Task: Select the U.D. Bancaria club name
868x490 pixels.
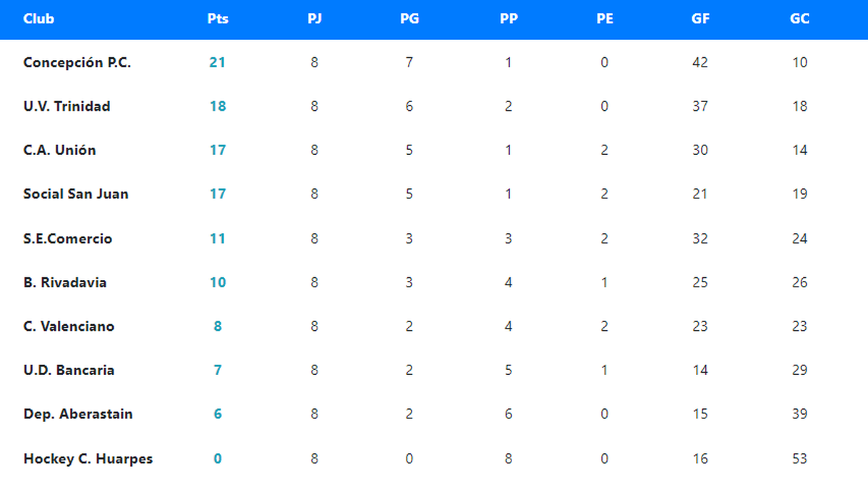Action: click(x=69, y=371)
